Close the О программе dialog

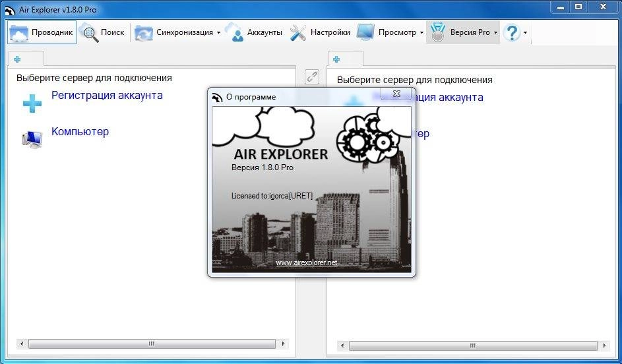click(396, 94)
